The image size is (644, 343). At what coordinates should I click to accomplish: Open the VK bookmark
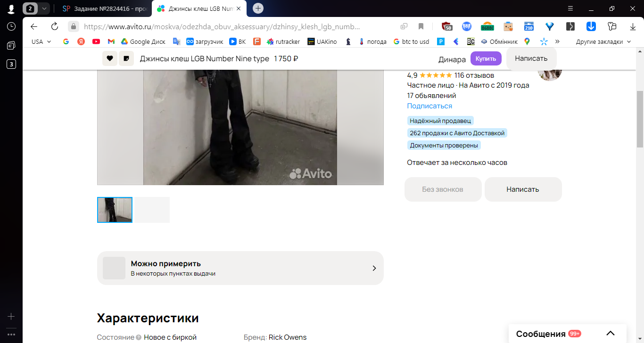point(238,41)
